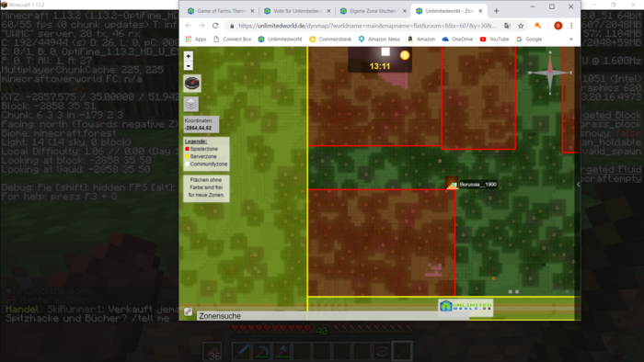
Task: Click the translate page icon
Action: pos(507,26)
